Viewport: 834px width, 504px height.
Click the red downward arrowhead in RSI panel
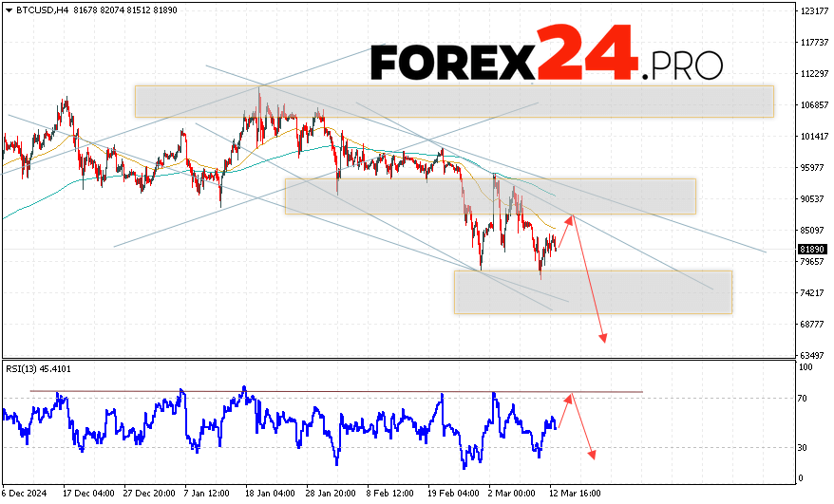(x=593, y=455)
